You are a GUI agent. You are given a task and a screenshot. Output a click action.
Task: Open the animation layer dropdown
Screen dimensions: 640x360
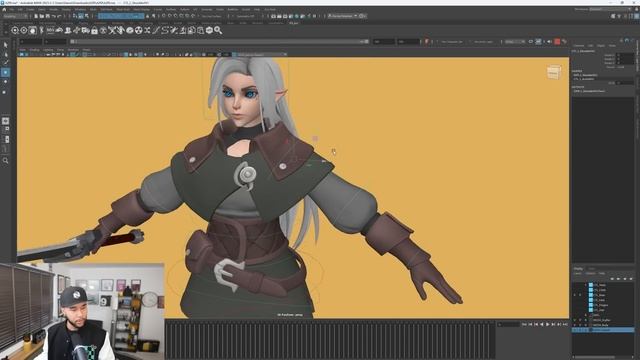pos(484,42)
